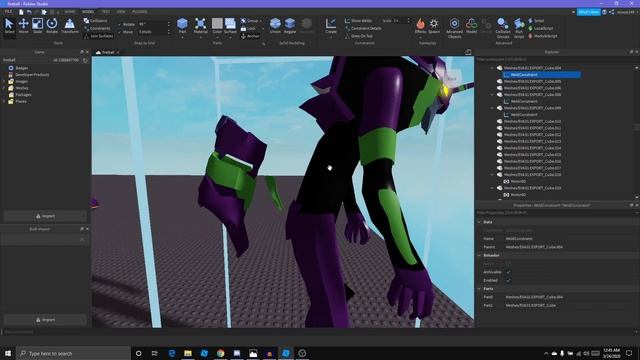
Task: Click the share icon near What's New
Action: (x=611, y=12)
